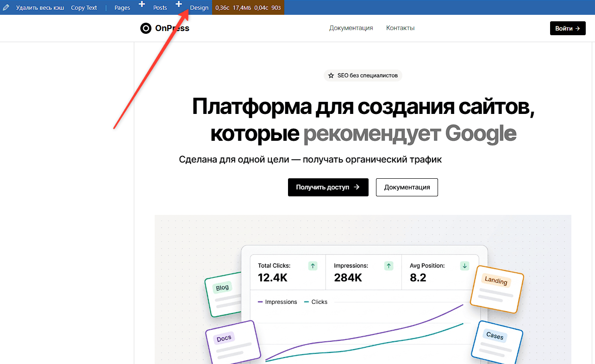Click the Impressions legend entry in chart
Screen dimensions: 595x364
(x=277, y=302)
